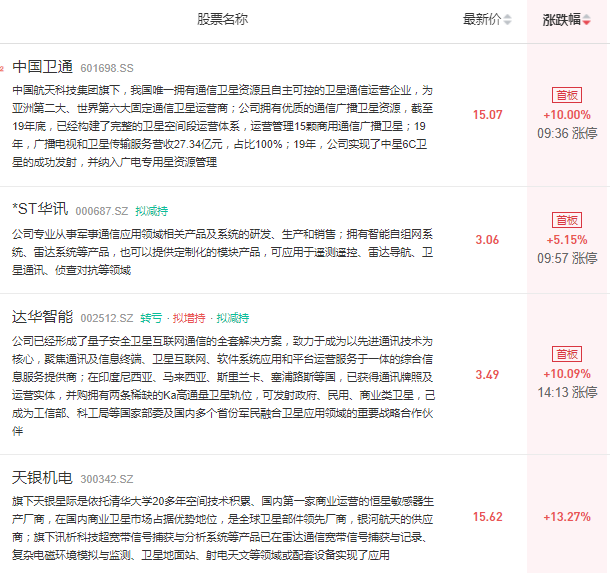Image resolution: width=610 pixels, height=573 pixels.
Task: Open stock 达华智能
Action: click(42, 317)
